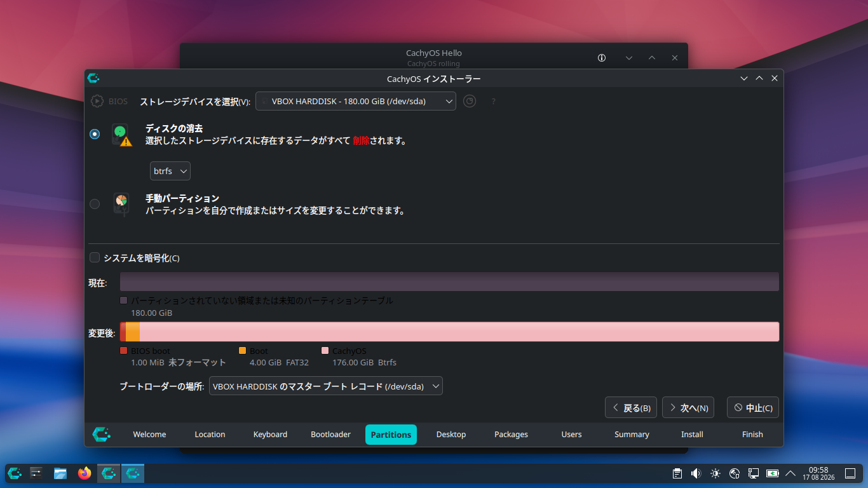This screenshot has height=488, width=868.
Task: Click the current unpartitioned disk bar
Action: tap(449, 281)
